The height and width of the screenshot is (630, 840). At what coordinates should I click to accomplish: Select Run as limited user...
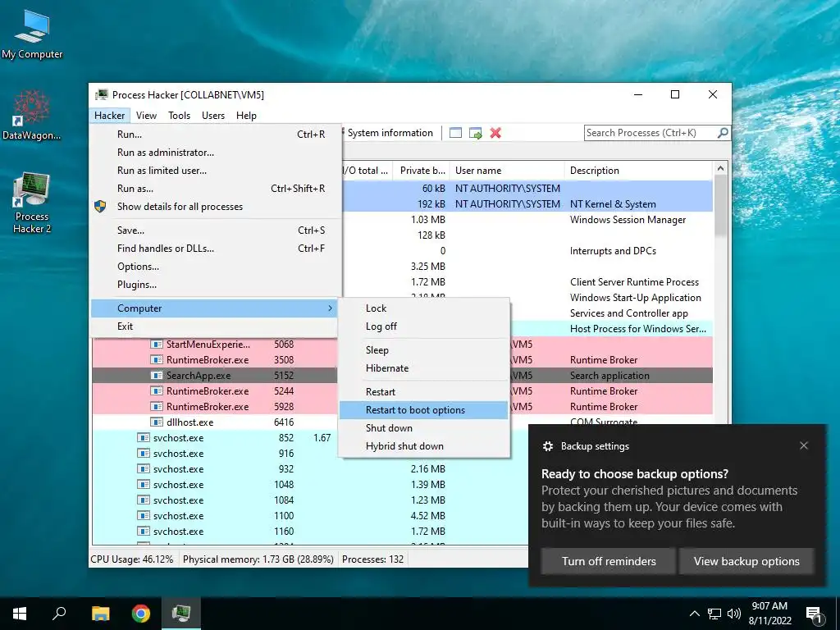(216, 171)
